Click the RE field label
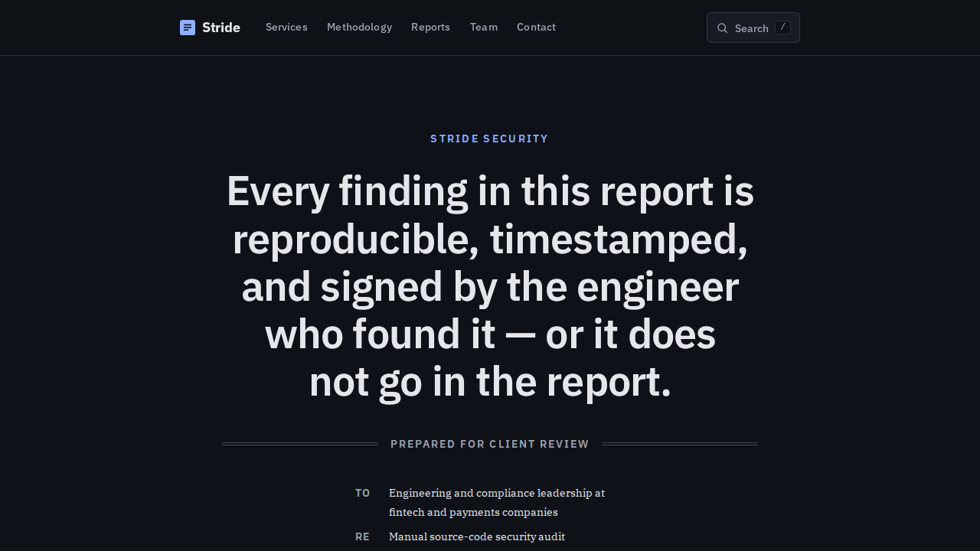Screen dimensions: 980x551 363,537
